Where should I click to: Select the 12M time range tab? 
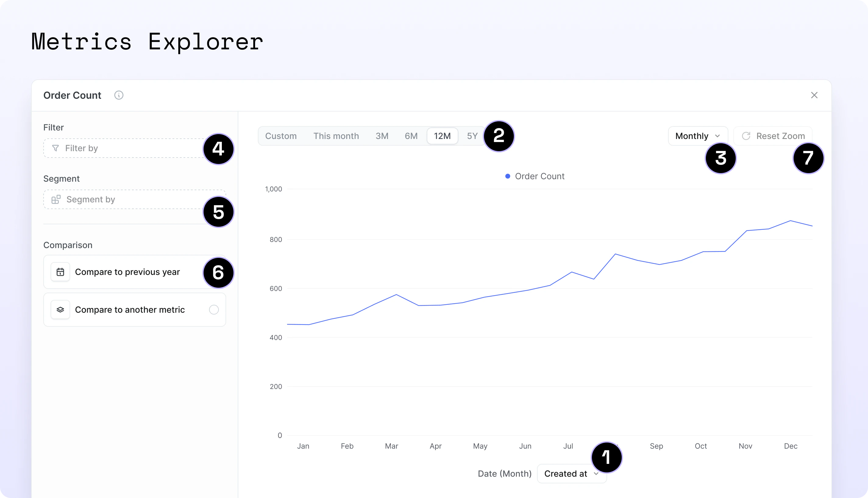click(x=442, y=136)
